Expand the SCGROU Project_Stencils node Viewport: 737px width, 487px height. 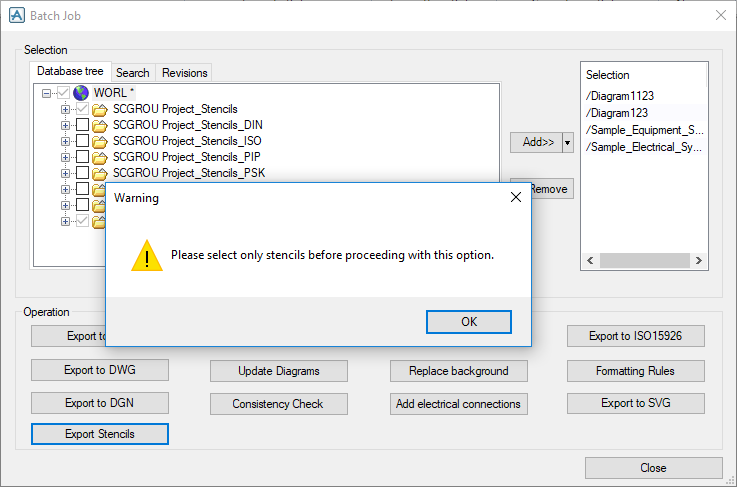pyautogui.click(x=65, y=109)
